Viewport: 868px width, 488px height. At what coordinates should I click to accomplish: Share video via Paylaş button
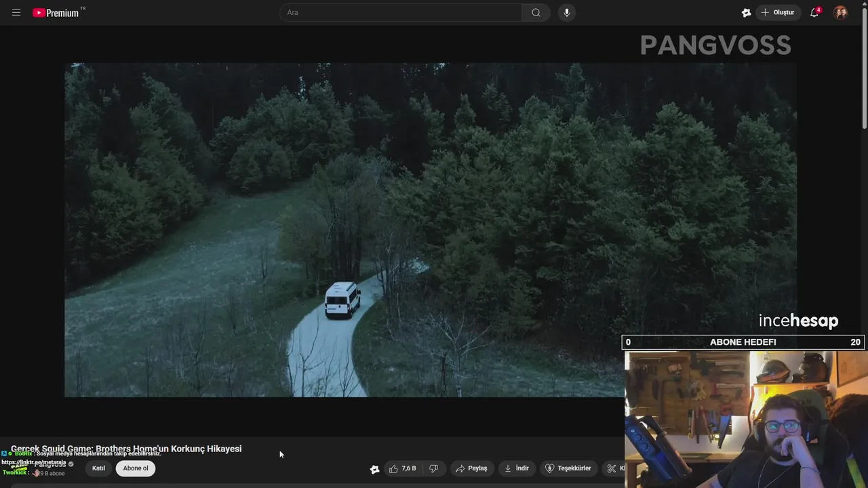471,468
